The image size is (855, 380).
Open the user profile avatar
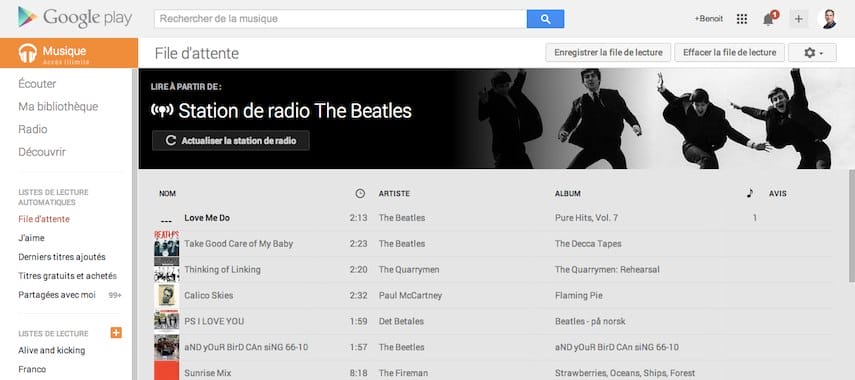click(x=829, y=19)
